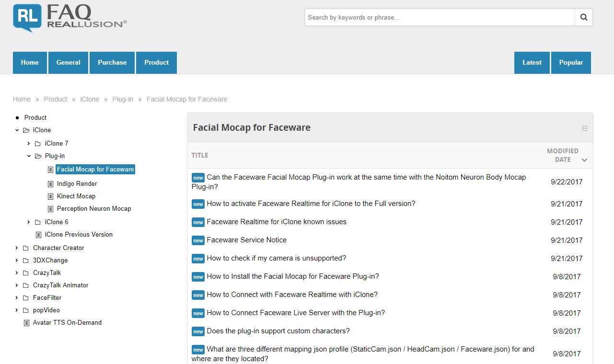Expand the iClone 6 tree node

[x=29, y=222]
